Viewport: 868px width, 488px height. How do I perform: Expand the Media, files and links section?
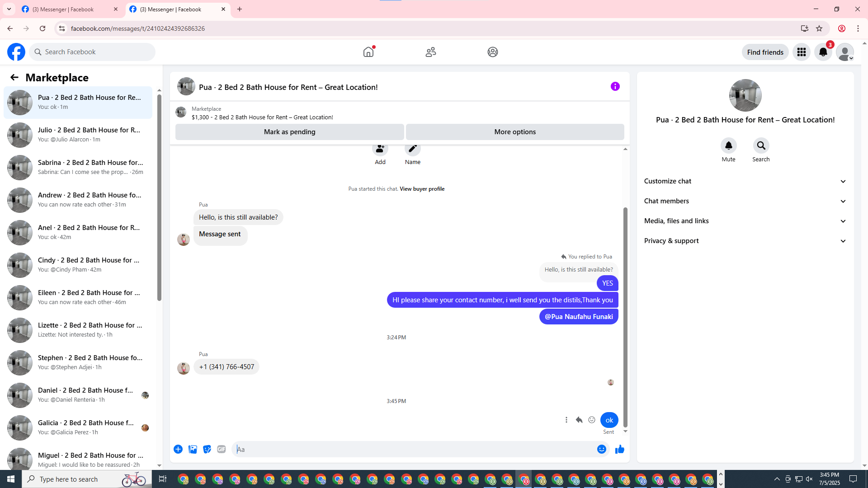click(745, 221)
